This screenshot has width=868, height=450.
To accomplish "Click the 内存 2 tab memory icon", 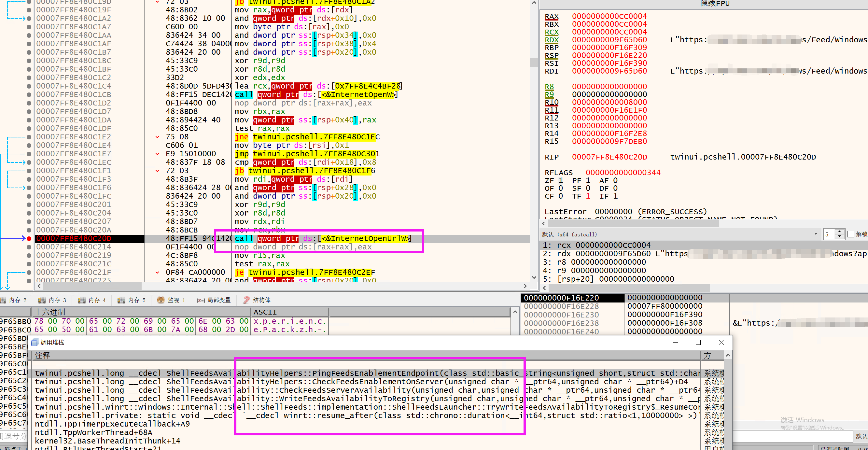I will [3, 300].
